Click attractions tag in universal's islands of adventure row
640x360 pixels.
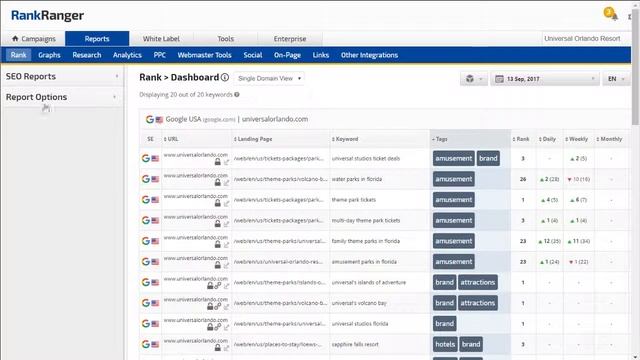click(478, 282)
